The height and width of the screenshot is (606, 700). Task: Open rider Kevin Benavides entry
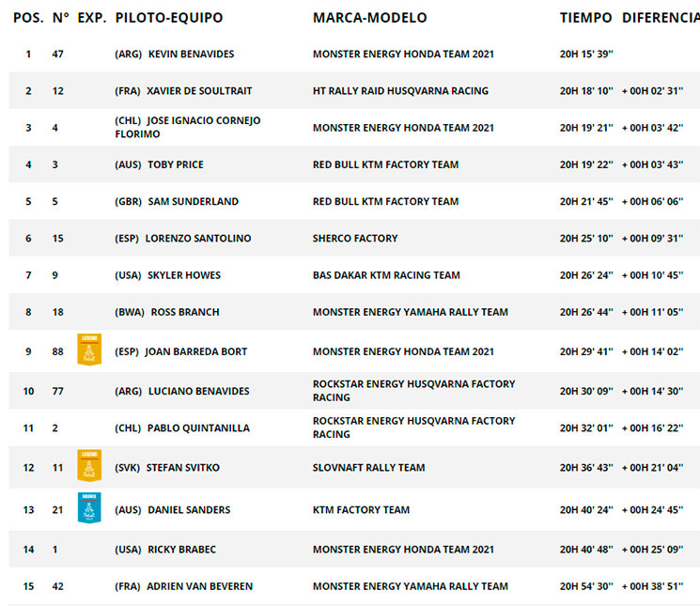pos(191,54)
